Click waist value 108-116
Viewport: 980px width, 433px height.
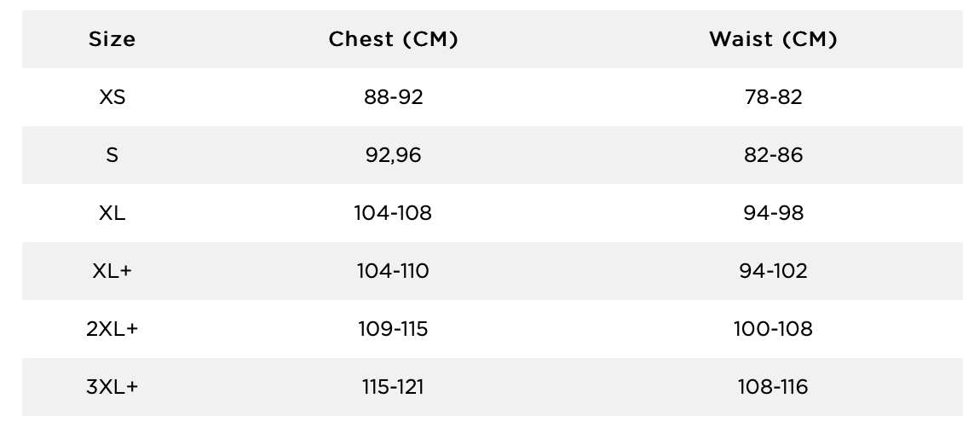pos(773,387)
